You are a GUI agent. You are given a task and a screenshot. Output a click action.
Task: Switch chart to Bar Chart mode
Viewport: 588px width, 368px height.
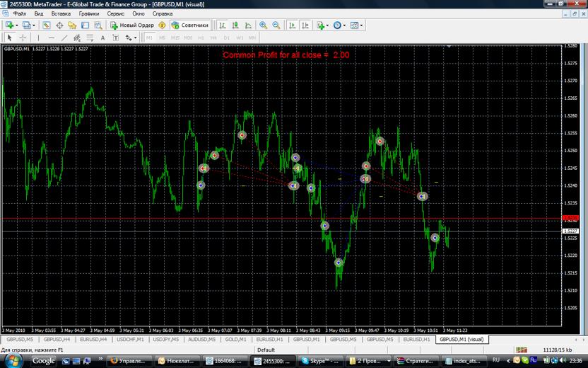pyautogui.click(x=223, y=25)
